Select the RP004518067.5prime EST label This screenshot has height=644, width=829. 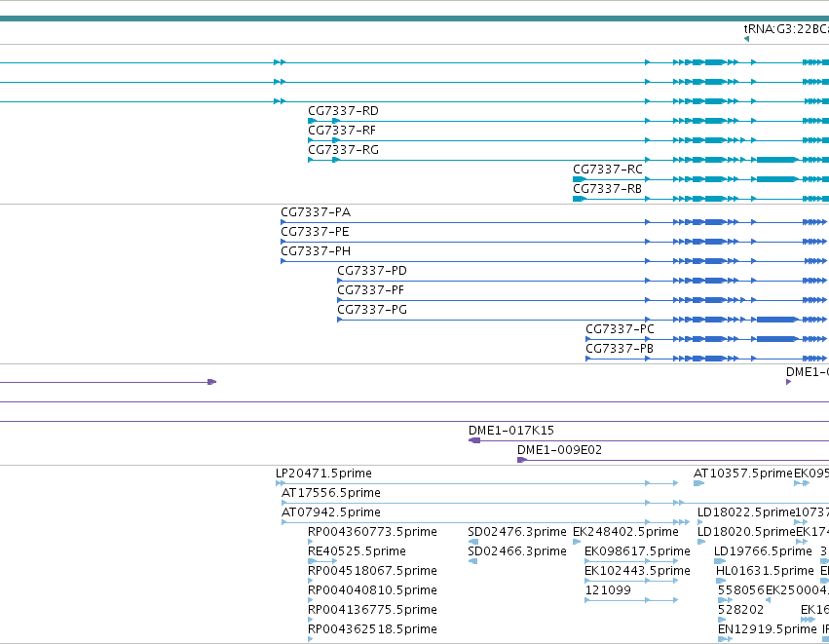point(372,571)
